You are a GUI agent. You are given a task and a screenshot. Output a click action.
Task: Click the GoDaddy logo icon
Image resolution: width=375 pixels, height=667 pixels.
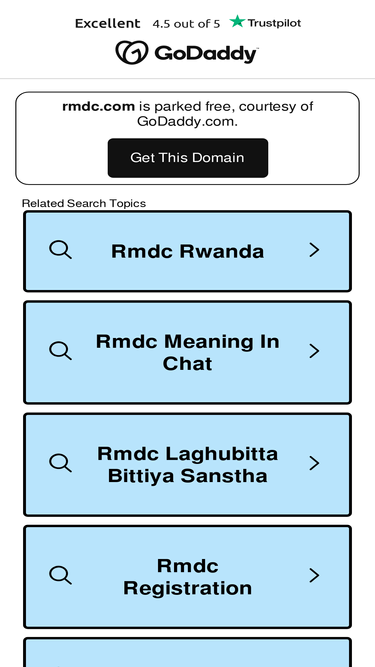point(132,53)
